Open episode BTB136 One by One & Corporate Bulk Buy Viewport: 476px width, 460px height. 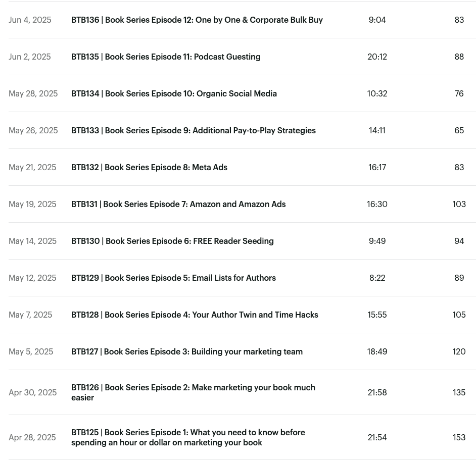[197, 20]
